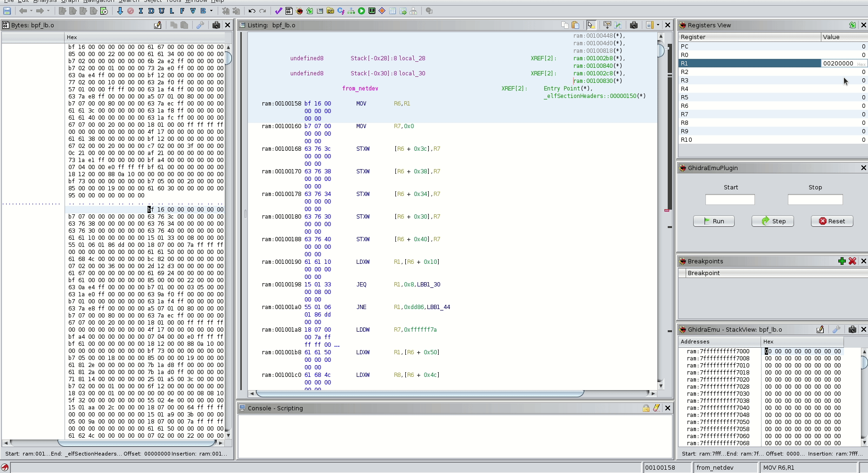Image resolution: width=868 pixels, height=473 pixels.
Task: Edit the R1 value field 00200000
Action: pyautogui.click(x=843, y=63)
